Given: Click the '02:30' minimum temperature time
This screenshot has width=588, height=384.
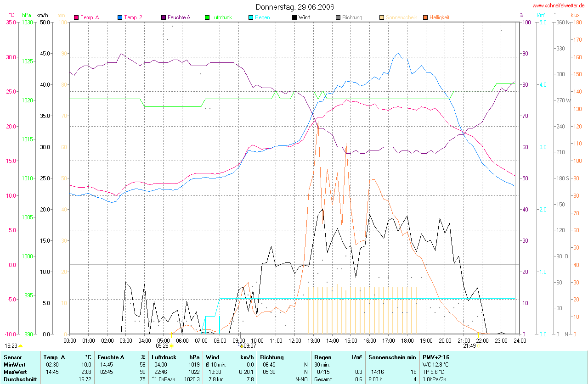Looking at the screenshot, I should pos(52,365).
